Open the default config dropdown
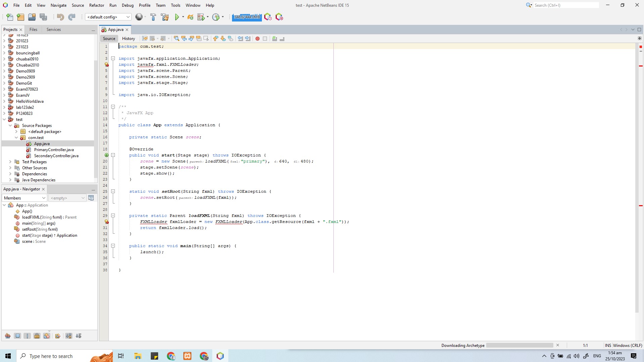644x362 pixels. [x=108, y=17]
